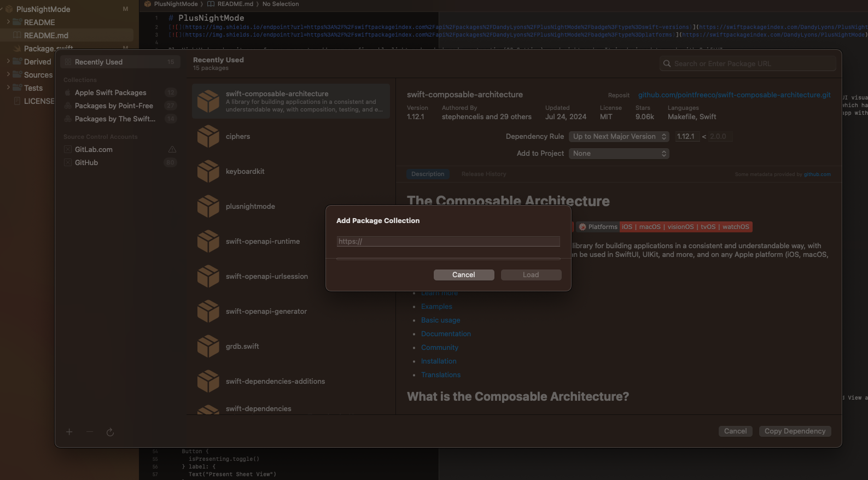The height and width of the screenshot is (480, 868).
Task: Click the search magnifier icon
Action: pos(667,63)
